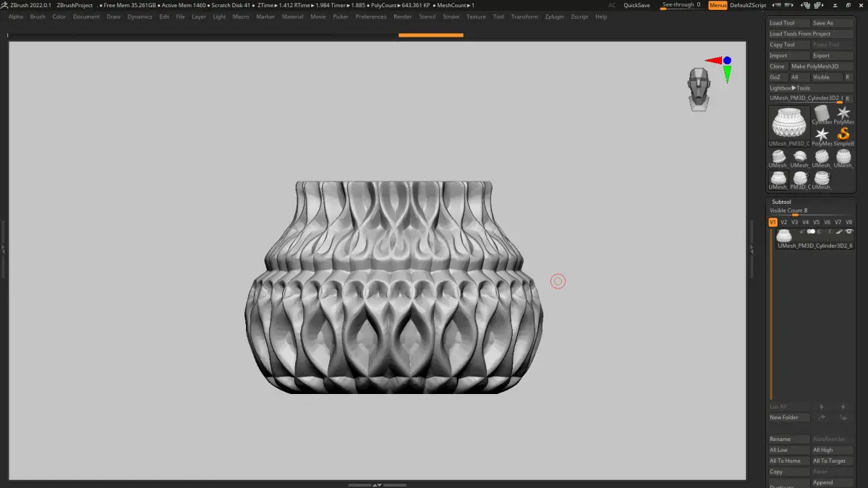Open the DefaultZScript dropdown

[748, 5]
